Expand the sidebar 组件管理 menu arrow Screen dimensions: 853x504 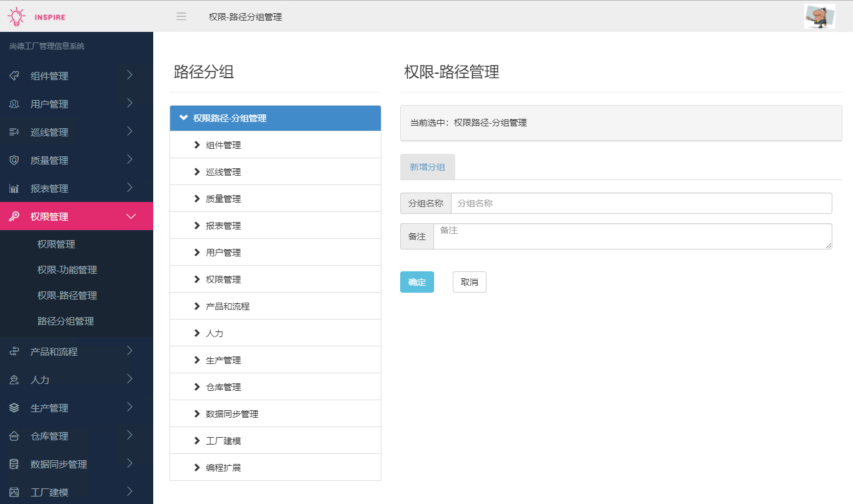pyautogui.click(x=129, y=75)
